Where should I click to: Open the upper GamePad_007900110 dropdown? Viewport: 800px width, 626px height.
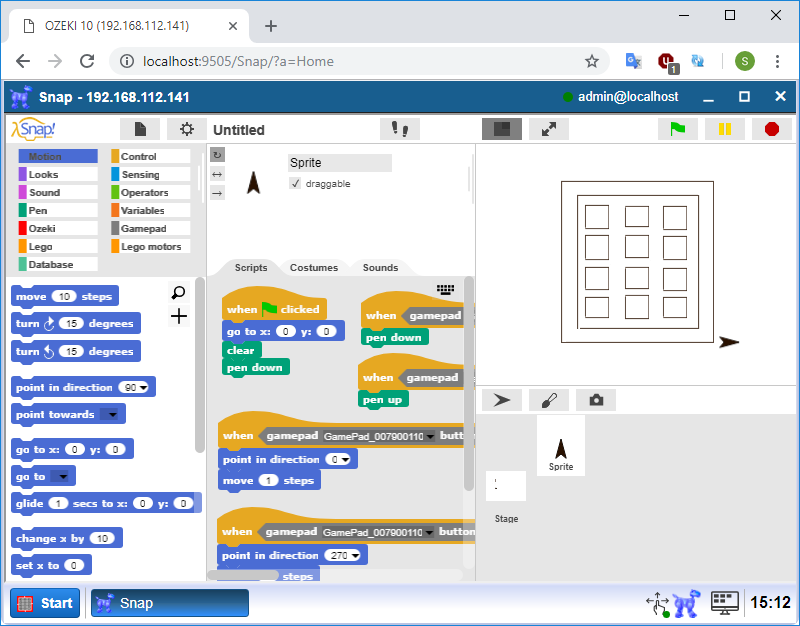(431, 437)
